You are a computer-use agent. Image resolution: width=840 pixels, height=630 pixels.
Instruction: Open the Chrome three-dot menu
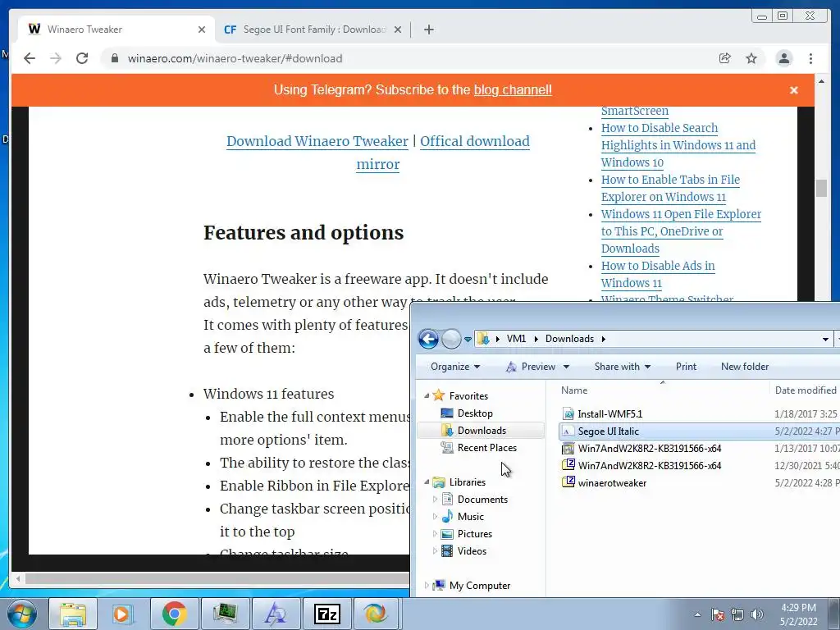click(x=811, y=58)
